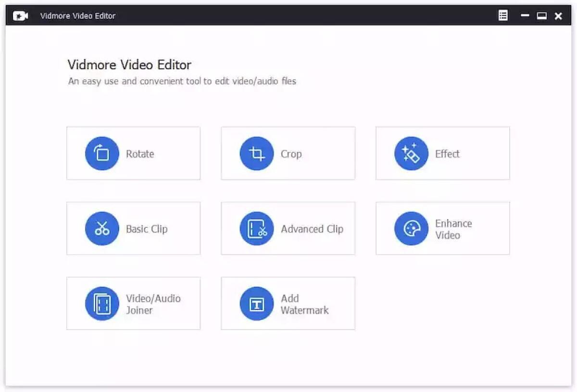Image resolution: width=577 pixels, height=392 pixels.
Task: Open Basic Clip
Action: point(133,229)
